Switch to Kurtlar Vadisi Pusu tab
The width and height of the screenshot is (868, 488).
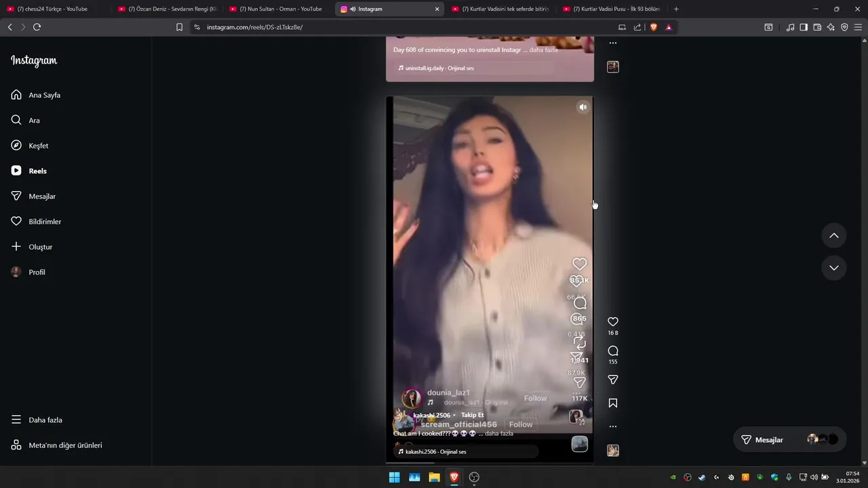[612, 9]
